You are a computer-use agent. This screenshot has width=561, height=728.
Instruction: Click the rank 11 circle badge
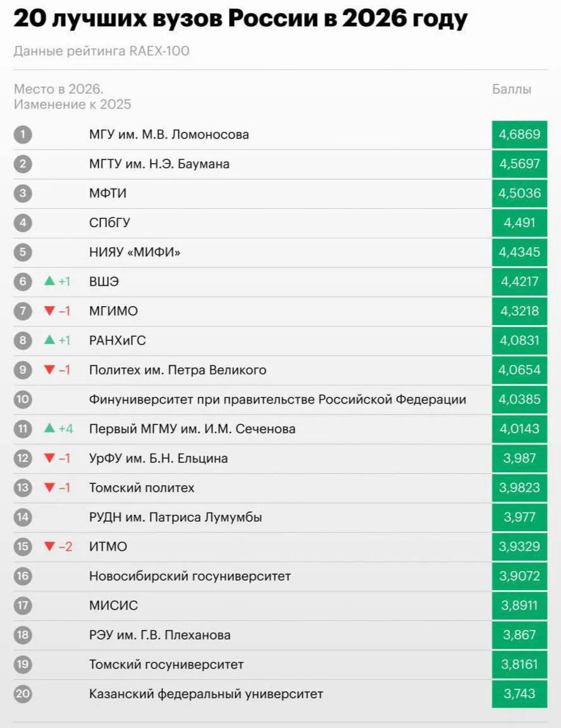(23, 429)
